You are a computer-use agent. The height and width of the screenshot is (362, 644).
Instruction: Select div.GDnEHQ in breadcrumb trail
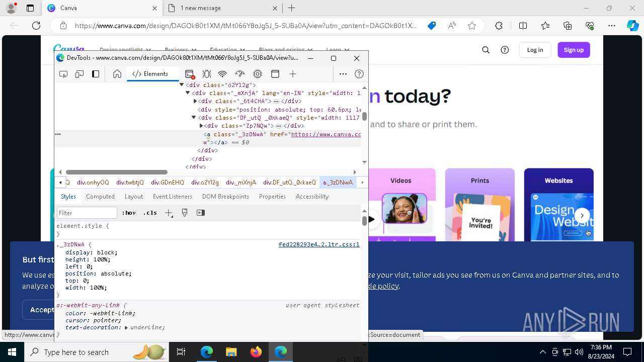coord(168,183)
